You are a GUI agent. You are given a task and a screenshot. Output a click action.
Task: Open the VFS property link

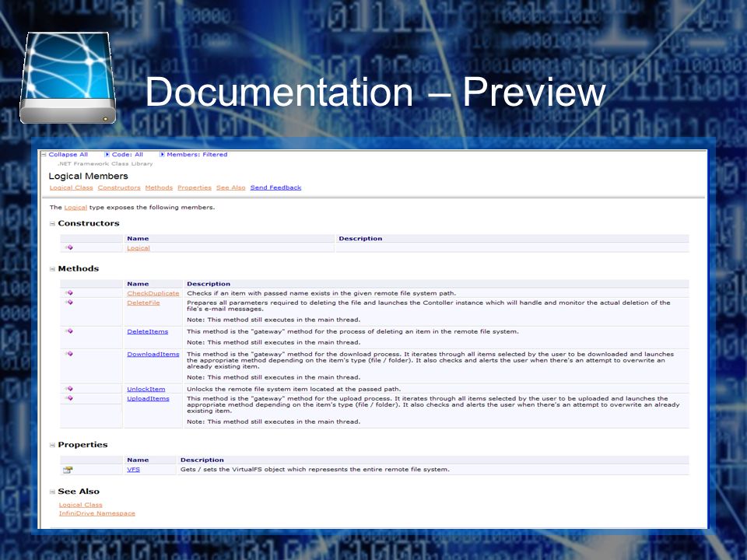133,470
